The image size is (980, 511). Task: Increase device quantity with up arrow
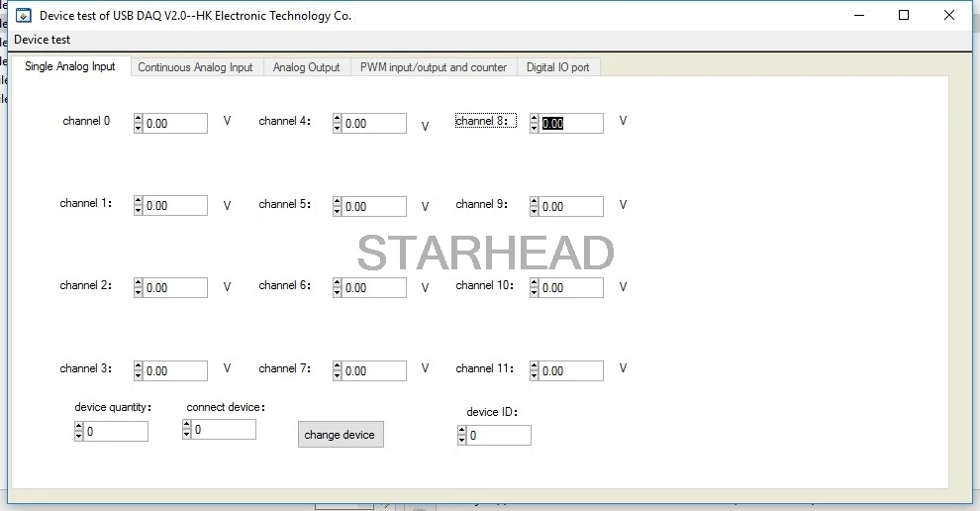pyautogui.click(x=78, y=427)
